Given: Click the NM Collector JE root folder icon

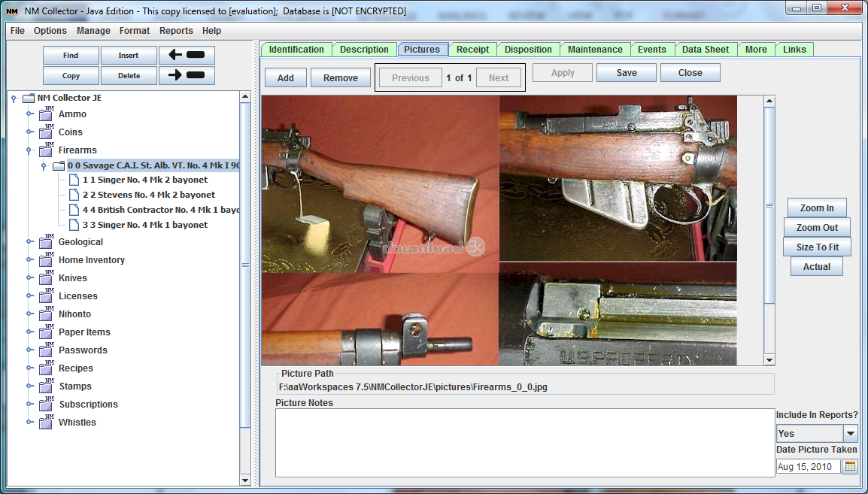Looking at the screenshot, I should click(x=29, y=98).
